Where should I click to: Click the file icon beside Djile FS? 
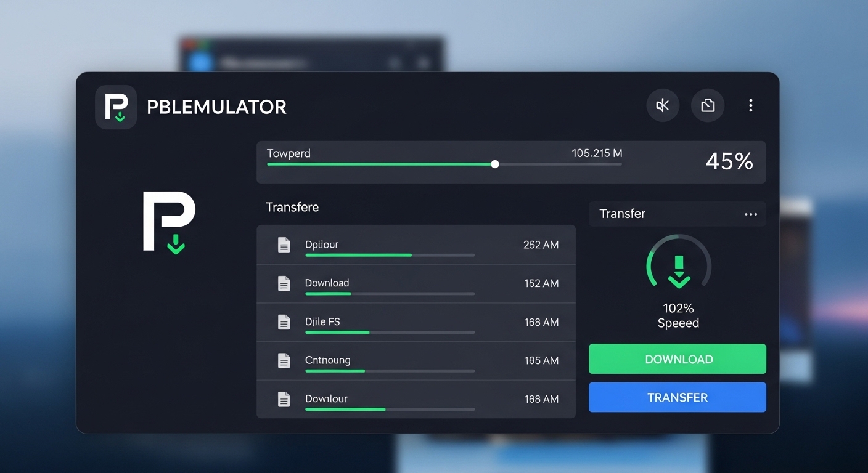click(284, 322)
